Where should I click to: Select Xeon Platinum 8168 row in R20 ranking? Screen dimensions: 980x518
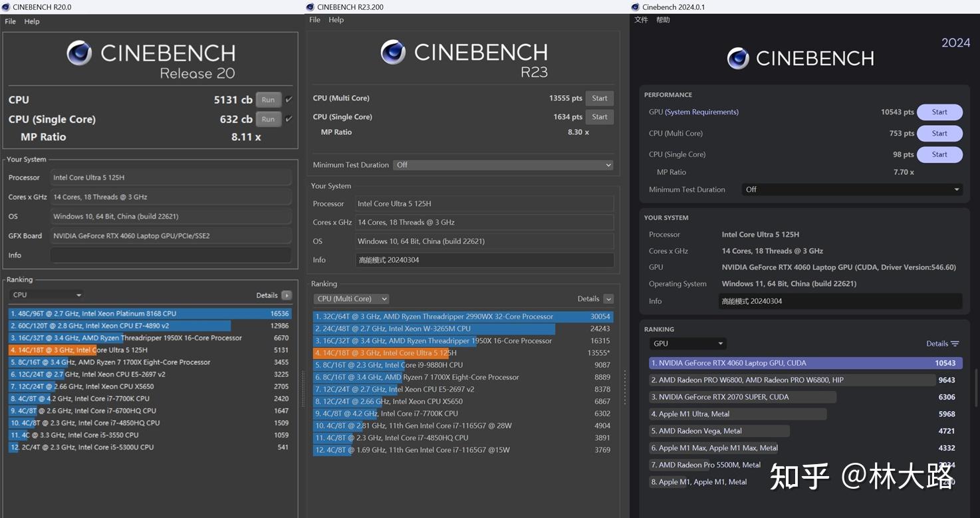coord(150,314)
